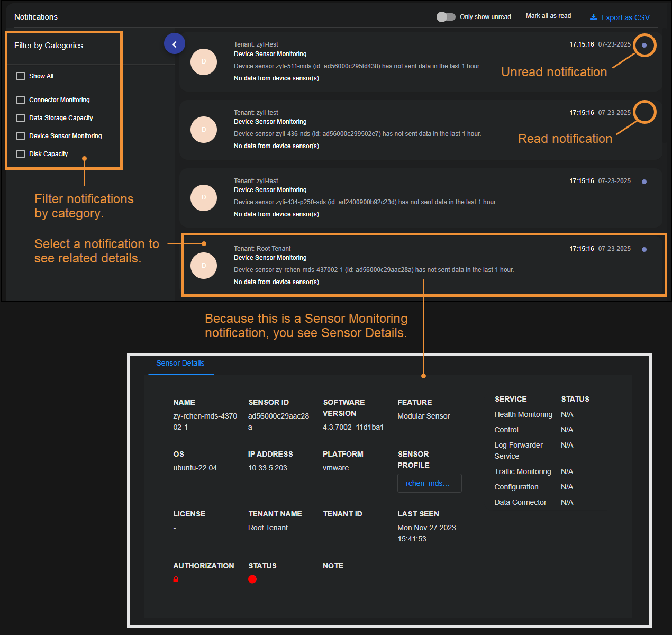Click avatar icon of zyli-436-nds notification
This screenshot has width=672, height=635.
pos(204,130)
